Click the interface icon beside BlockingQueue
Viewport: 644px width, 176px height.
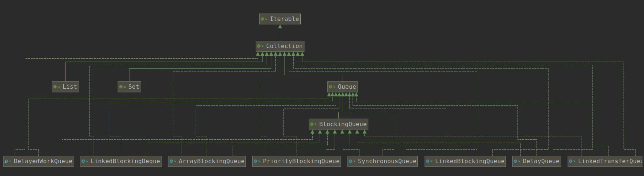(x=312, y=124)
